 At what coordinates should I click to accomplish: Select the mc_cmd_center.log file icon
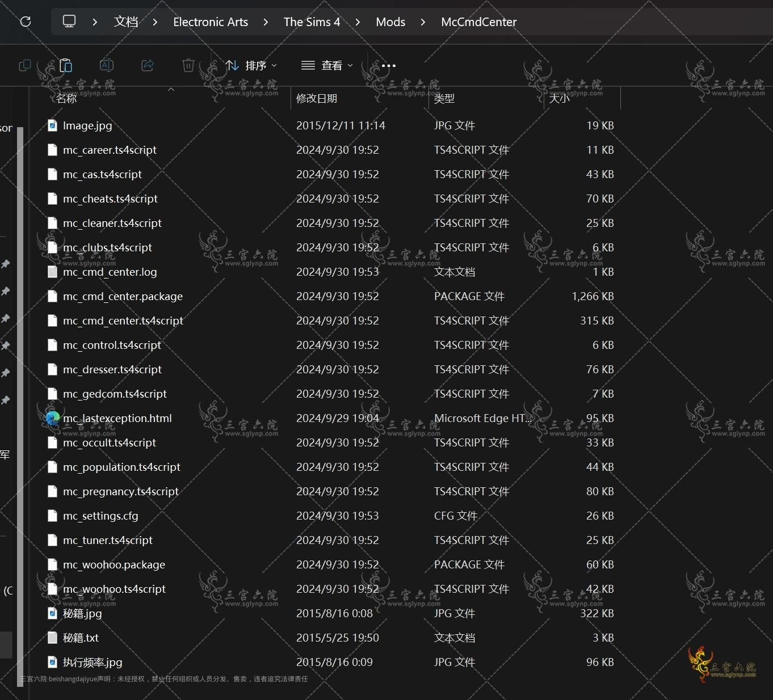click(x=52, y=272)
